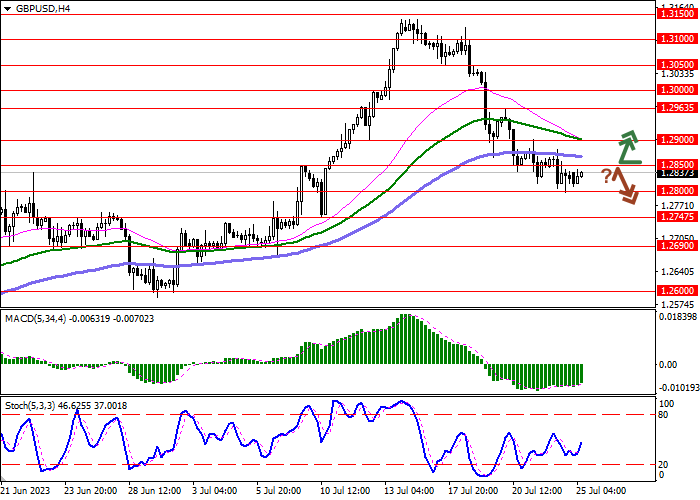Select the 1.31500 price level label
700x500 pixels.
pos(677,14)
